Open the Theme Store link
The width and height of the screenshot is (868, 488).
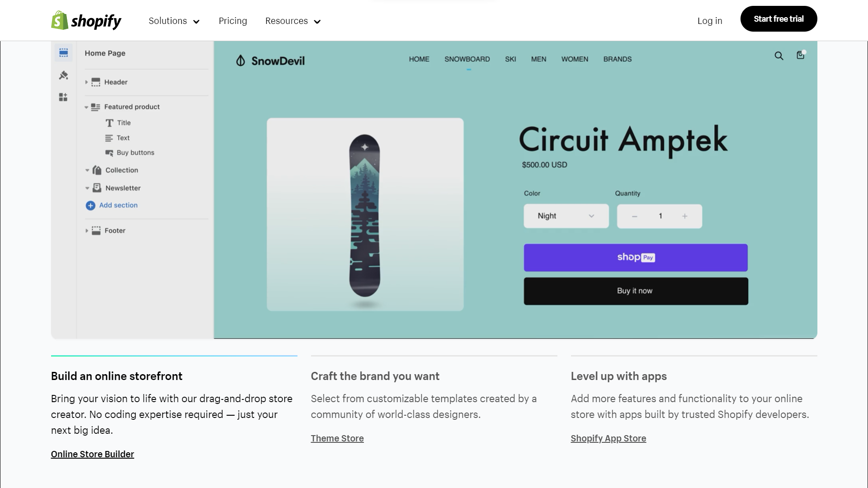pyautogui.click(x=337, y=438)
